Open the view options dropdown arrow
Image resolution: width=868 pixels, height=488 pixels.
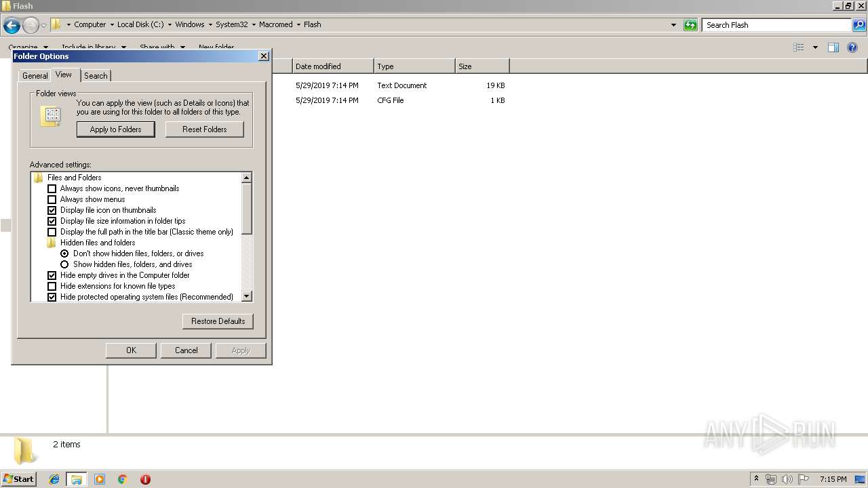[815, 47]
